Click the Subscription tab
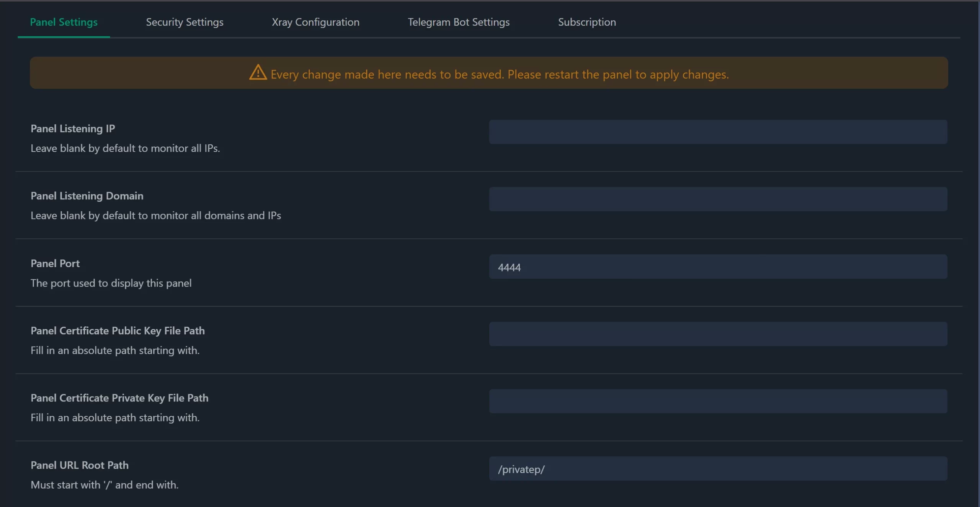 coord(586,21)
